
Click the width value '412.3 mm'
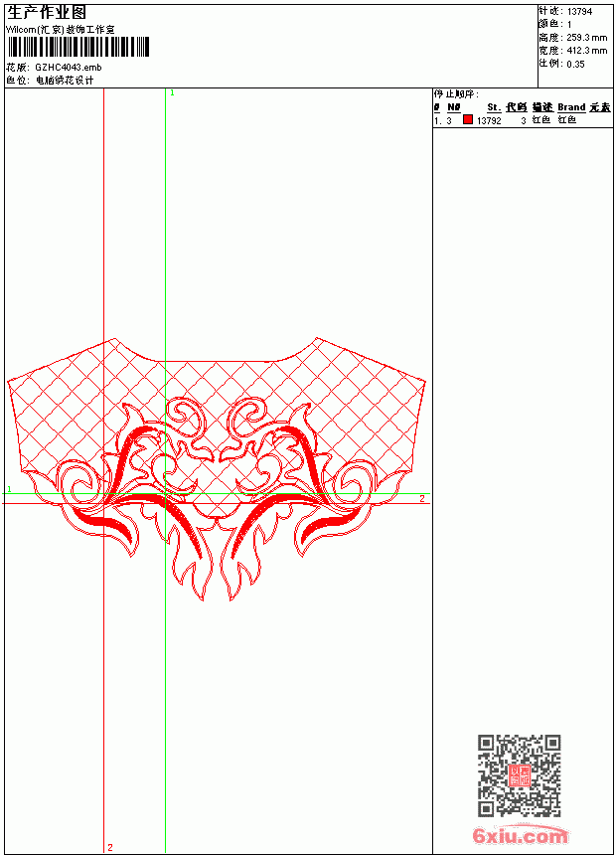(586, 51)
